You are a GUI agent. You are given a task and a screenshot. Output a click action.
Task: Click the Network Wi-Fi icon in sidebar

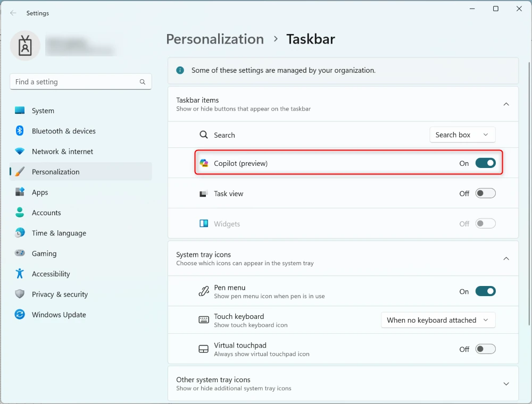pos(20,151)
